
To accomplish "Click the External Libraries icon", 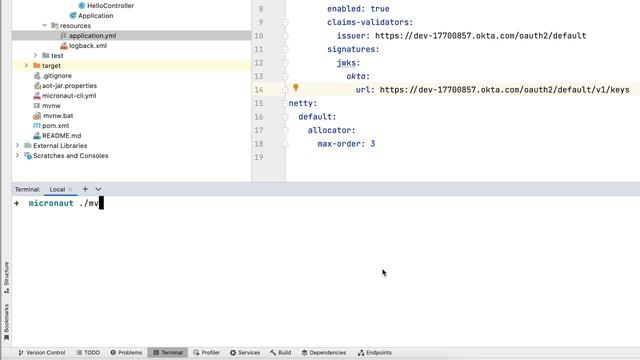I will (x=28, y=145).
